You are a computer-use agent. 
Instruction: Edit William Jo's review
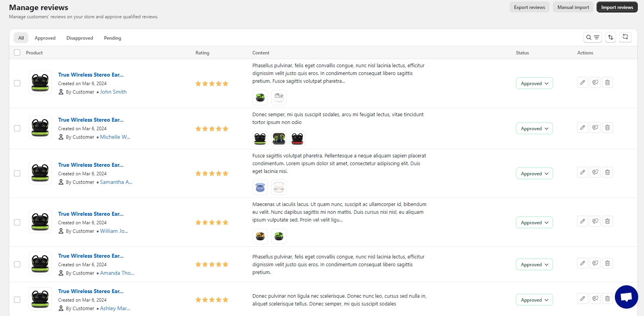[583, 221]
